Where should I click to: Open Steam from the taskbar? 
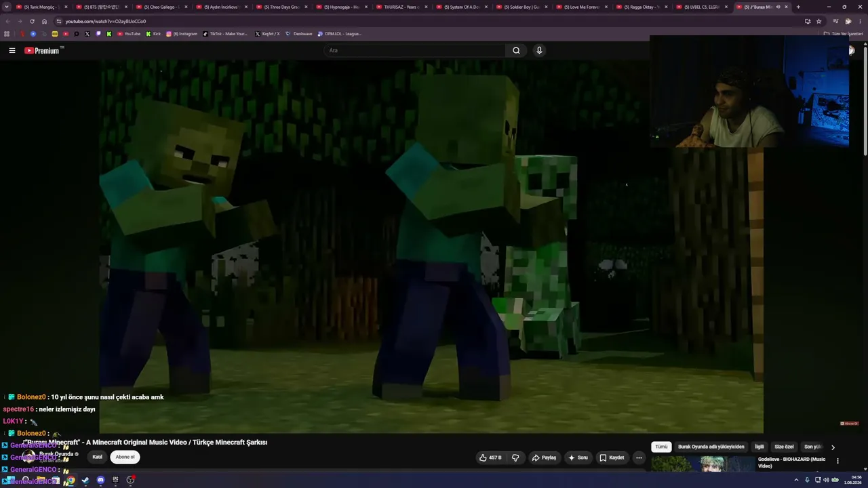click(x=85, y=481)
